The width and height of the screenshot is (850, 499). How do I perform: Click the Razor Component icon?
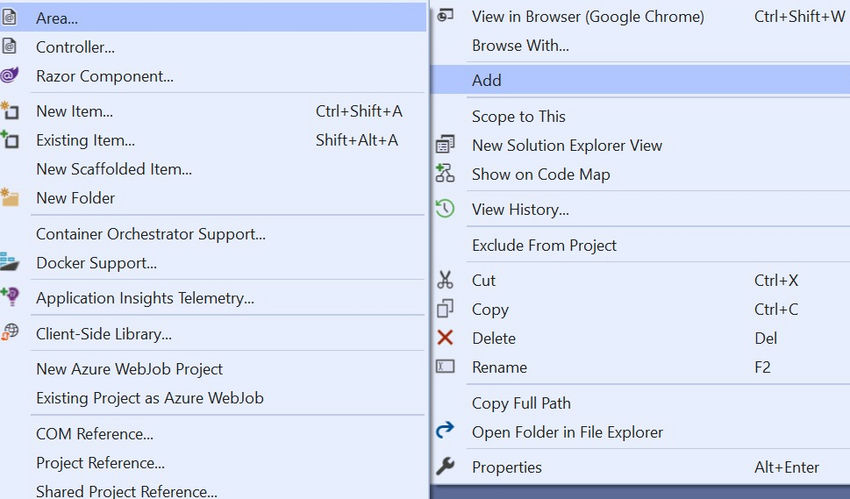pyautogui.click(x=10, y=75)
